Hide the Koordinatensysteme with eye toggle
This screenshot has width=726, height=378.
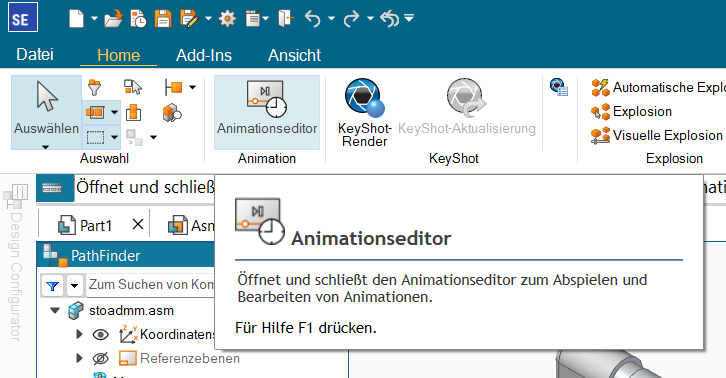(x=100, y=334)
